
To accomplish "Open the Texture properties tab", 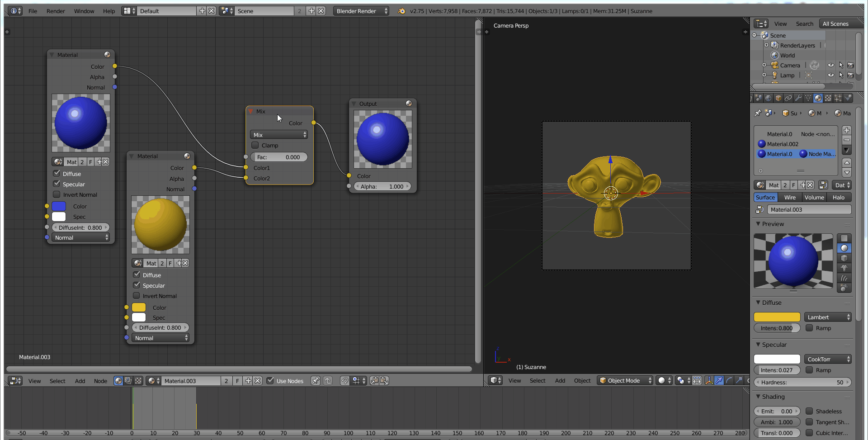I will click(x=828, y=98).
